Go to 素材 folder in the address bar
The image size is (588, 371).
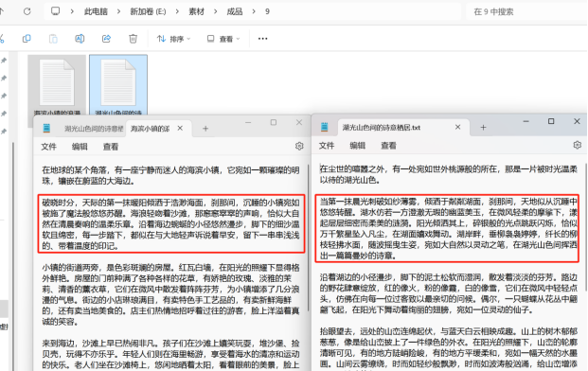[197, 11]
